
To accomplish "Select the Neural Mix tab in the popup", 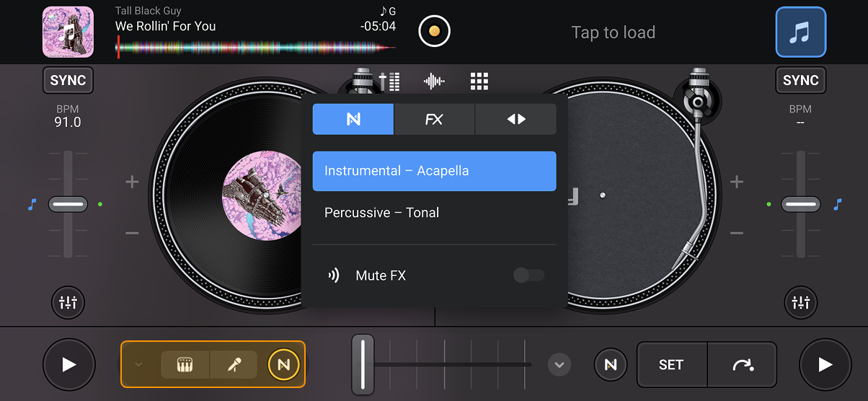I will 353,119.
